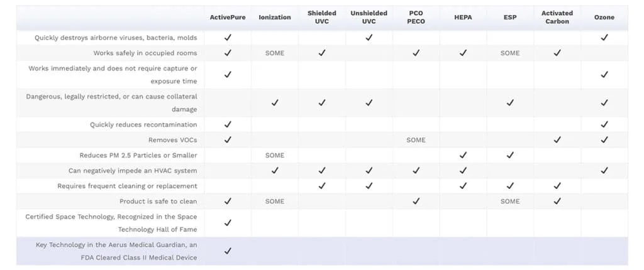
Task: Click Shielded UVC checkmark in occupied rooms row
Action: coord(322,53)
